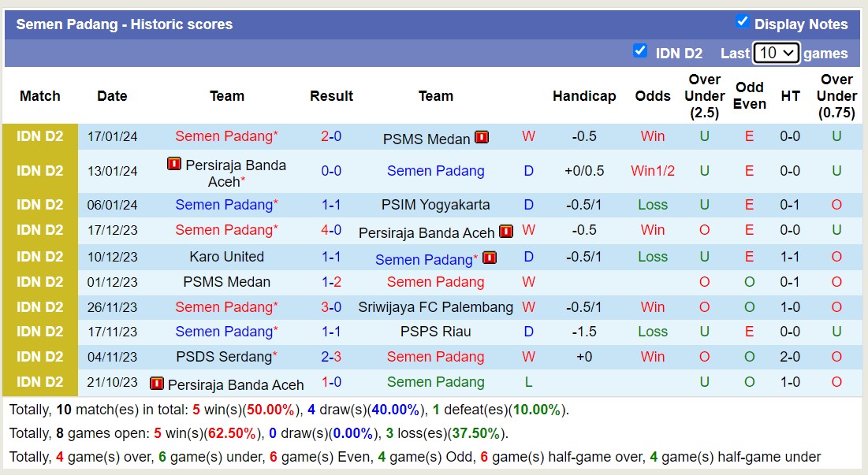Click the red Semen Padang link dated 01/12/23
This screenshot has width=868, height=475.
pos(436,282)
